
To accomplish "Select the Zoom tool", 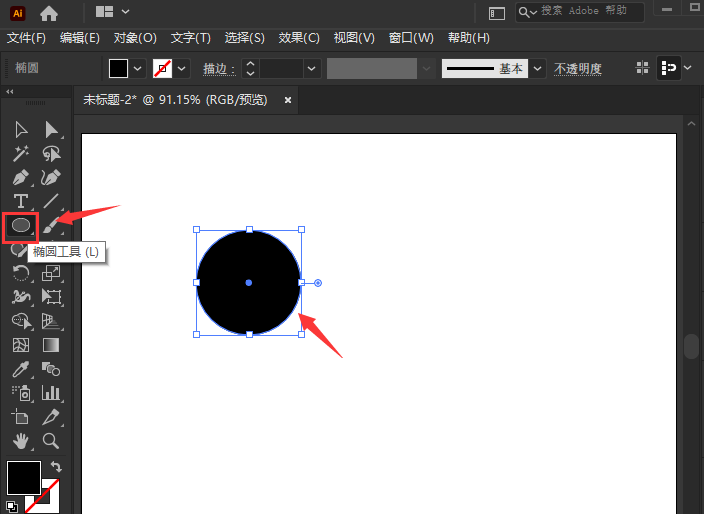I will [51, 441].
